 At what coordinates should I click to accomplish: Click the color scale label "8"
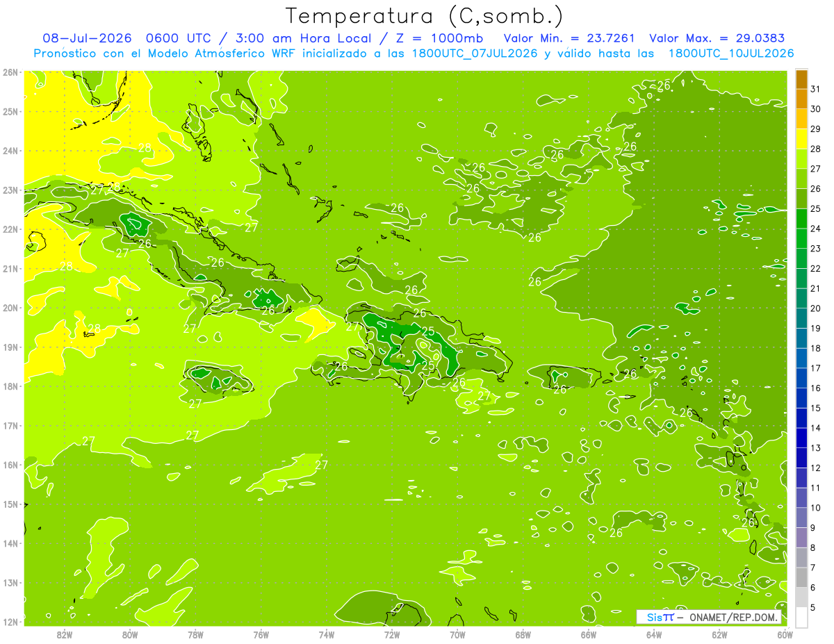coord(812,547)
